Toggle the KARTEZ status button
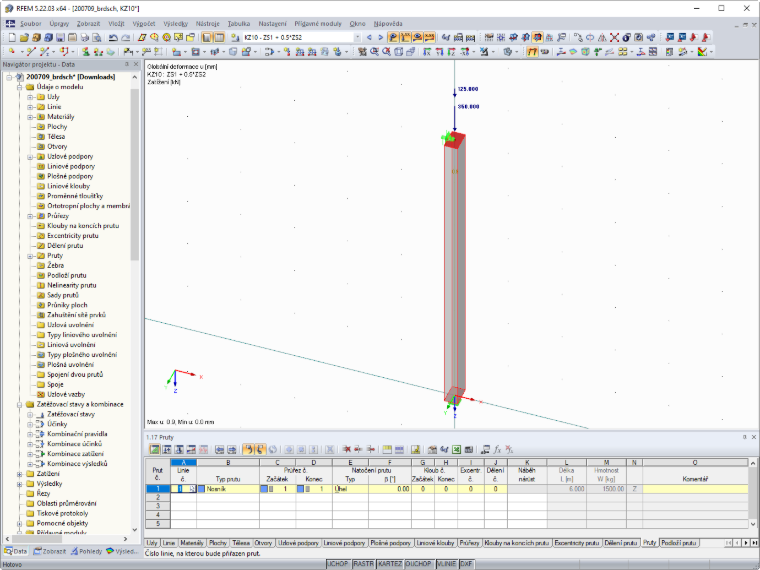Screen dimensions: 760x570 390,564
